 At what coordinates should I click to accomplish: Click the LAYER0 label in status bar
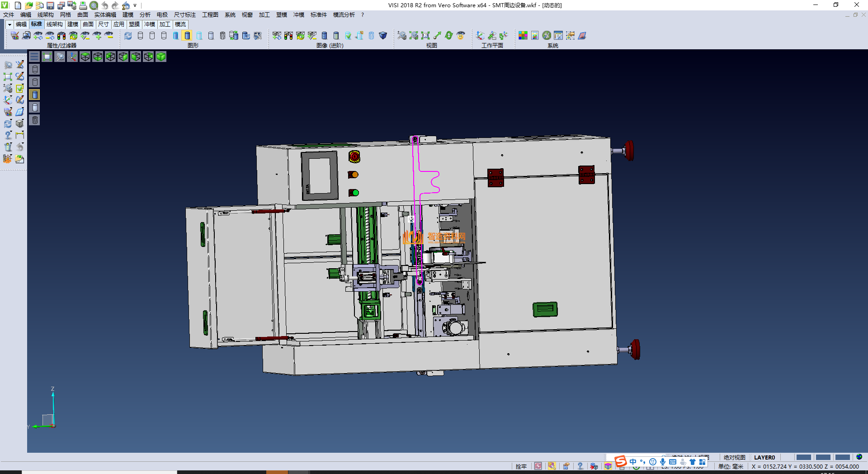point(764,457)
